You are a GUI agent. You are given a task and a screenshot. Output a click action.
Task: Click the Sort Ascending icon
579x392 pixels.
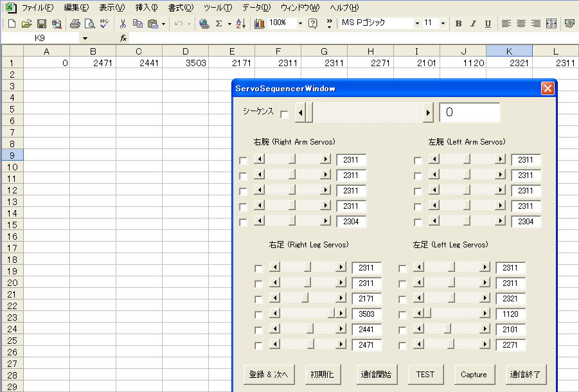[240, 24]
